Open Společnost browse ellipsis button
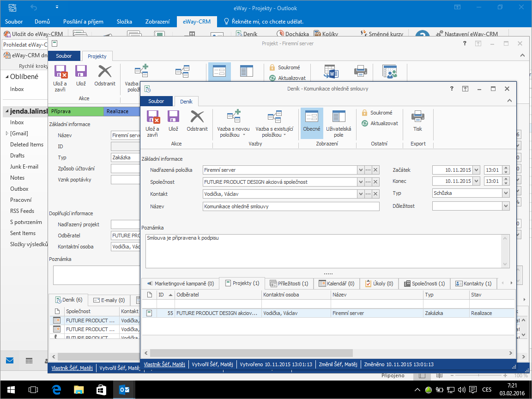The height and width of the screenshot is (399, 532). point(368,182)
